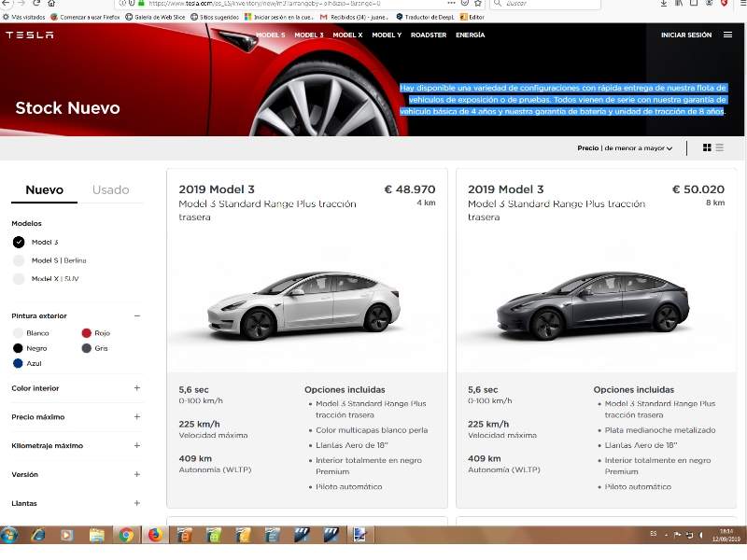Go to Firefox home page
Image resolution: width=747 pixels, height=560 pixels.
[51, 3]
